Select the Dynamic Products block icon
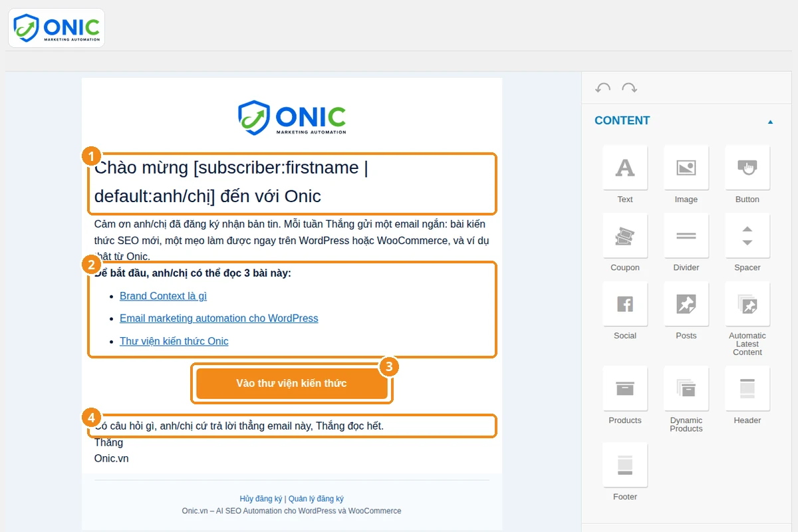798x532 pixels. pyautogui.click(x=686, y=388)
